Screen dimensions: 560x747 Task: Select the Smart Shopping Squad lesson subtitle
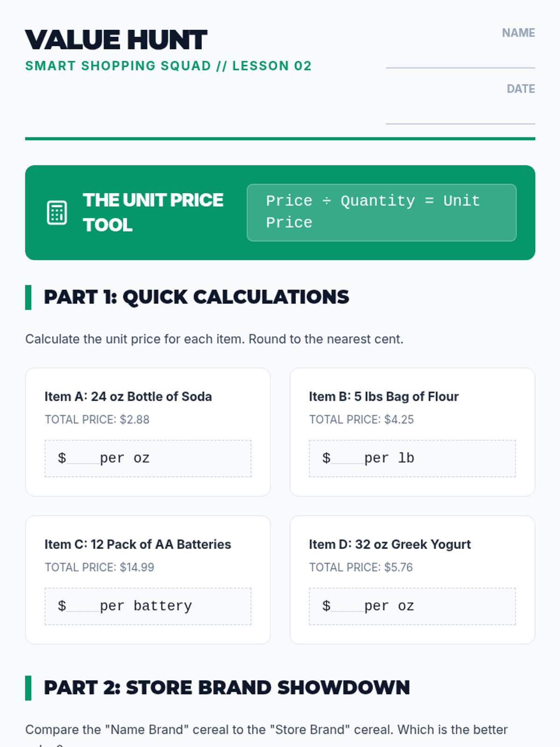168,66
